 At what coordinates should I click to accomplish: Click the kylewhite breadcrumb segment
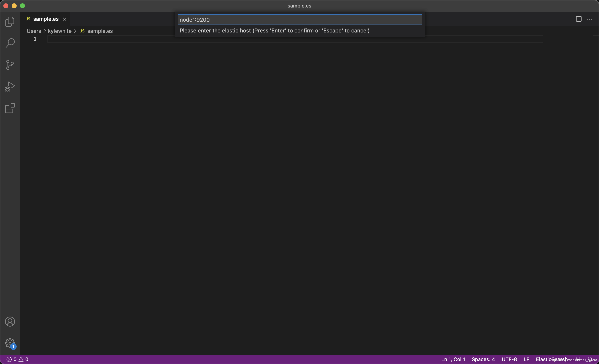pos(59,31)
